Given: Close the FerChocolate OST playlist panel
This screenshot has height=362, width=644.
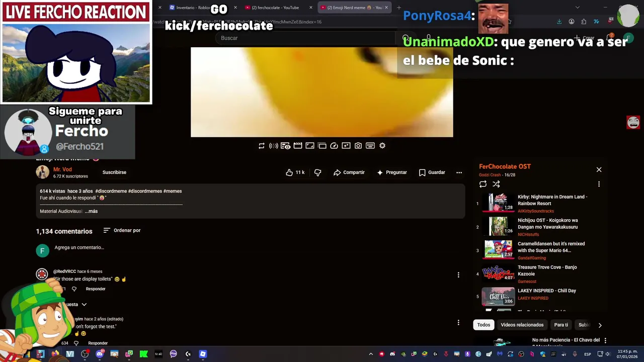Looking at the screenshot, I should [599, 170].
